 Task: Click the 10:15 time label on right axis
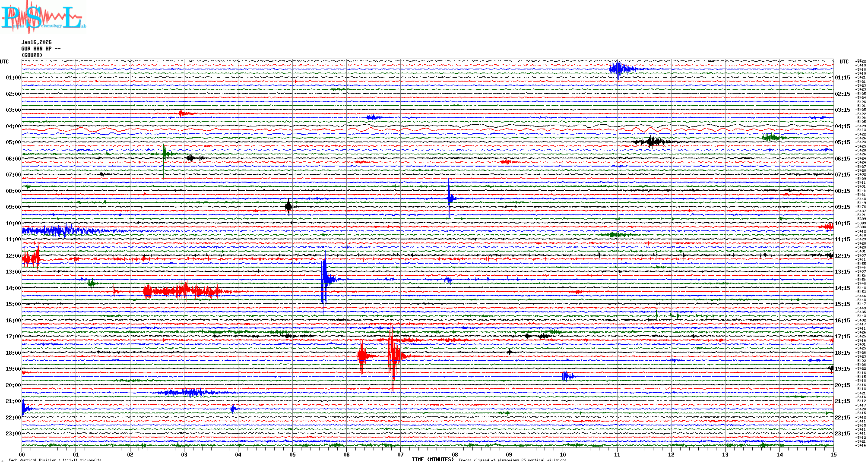click(x=842, y=224)
